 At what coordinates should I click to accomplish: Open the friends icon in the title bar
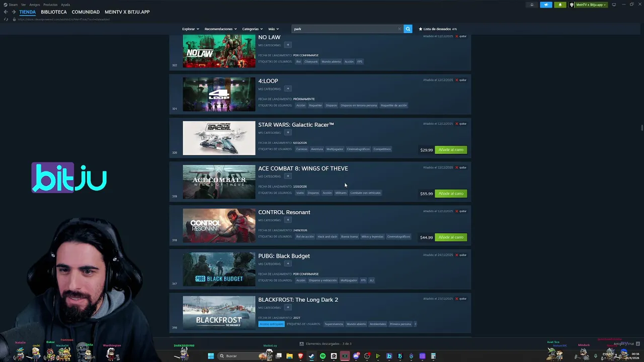pos(532,5)
